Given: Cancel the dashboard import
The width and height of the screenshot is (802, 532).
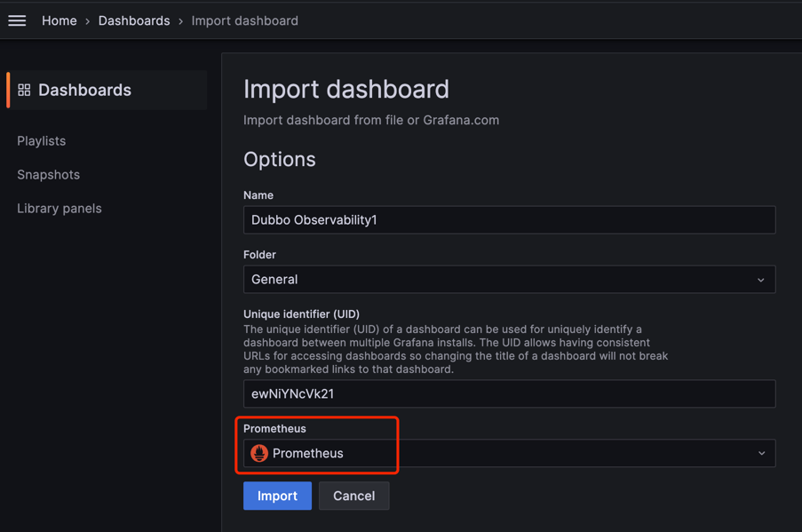Looking at the screenshot, I should click(353, 496).
